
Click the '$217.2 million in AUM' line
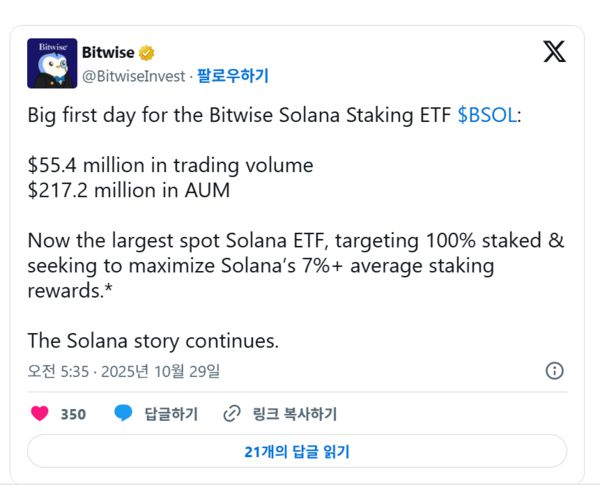(128, 190)
